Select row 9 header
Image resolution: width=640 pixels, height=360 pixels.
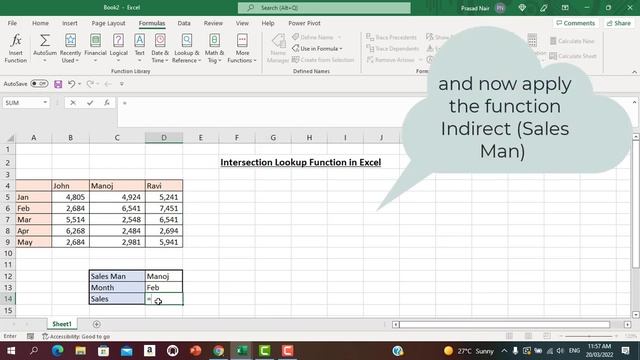point(8,242)
